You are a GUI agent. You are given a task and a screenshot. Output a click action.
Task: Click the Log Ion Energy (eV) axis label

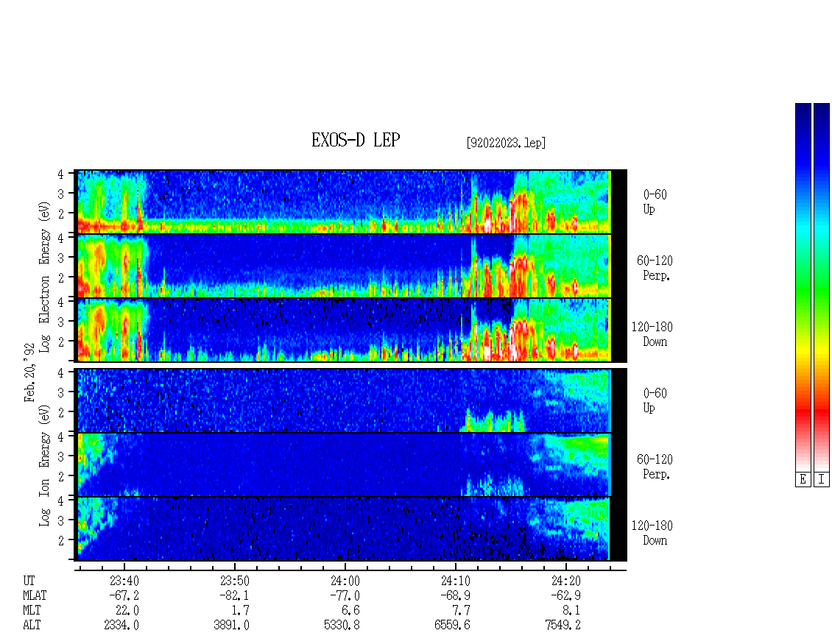point(44,465)
